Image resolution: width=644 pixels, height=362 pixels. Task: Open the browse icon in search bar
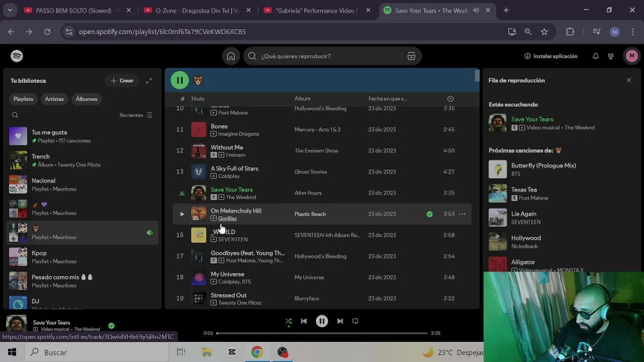[411, 56]
